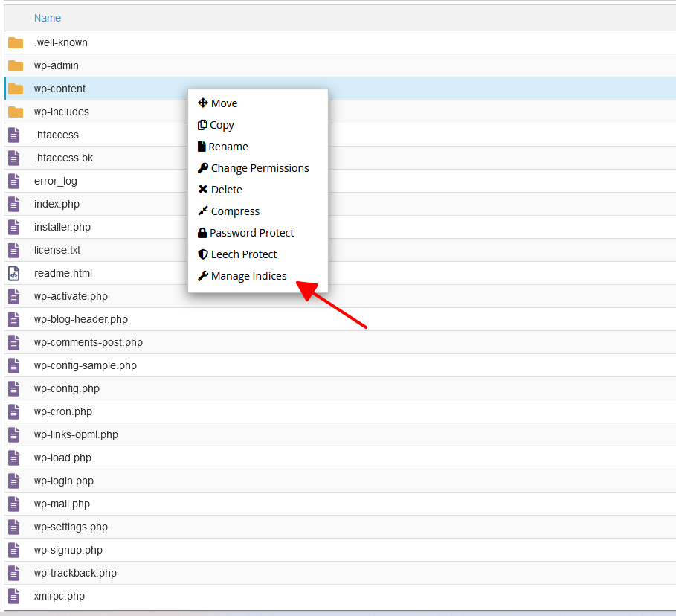This screenshot has width=676, height=616.
Task: Click the padlock icon for Password Protect
Action: (202, 233)
